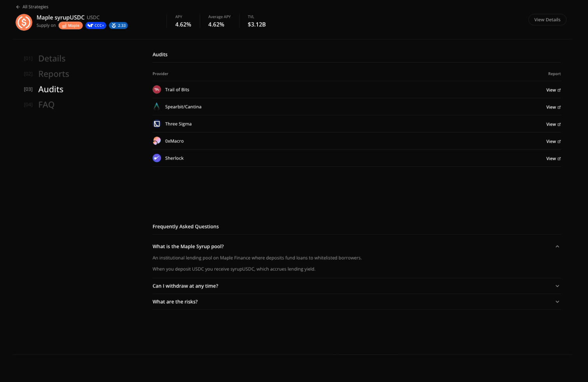Click the 'Supply on' label
588x382 pixels.
[46, 26]
